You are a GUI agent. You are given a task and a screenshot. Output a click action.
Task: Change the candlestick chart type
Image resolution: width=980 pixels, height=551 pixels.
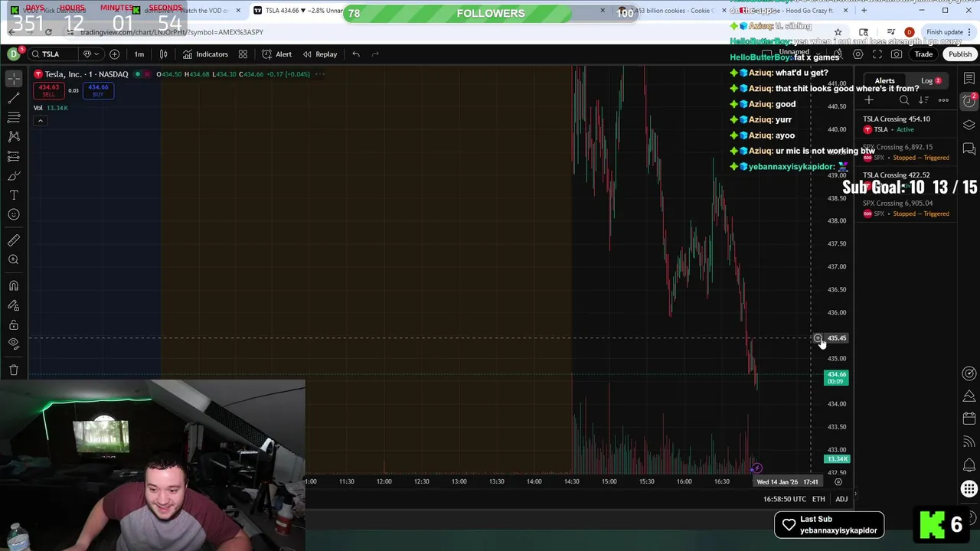click(163, 54)
